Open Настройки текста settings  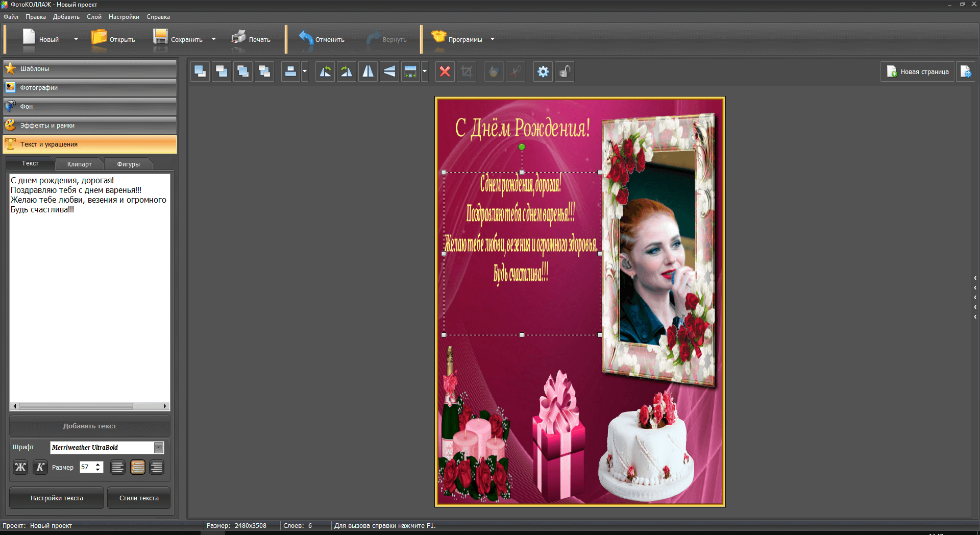[57, 498]
